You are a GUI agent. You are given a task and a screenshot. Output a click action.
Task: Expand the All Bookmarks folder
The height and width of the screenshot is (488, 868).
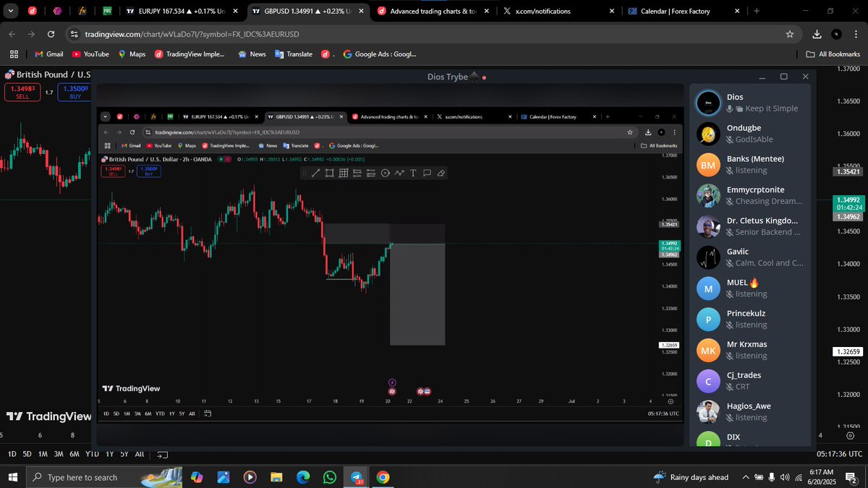coord(833,54)
